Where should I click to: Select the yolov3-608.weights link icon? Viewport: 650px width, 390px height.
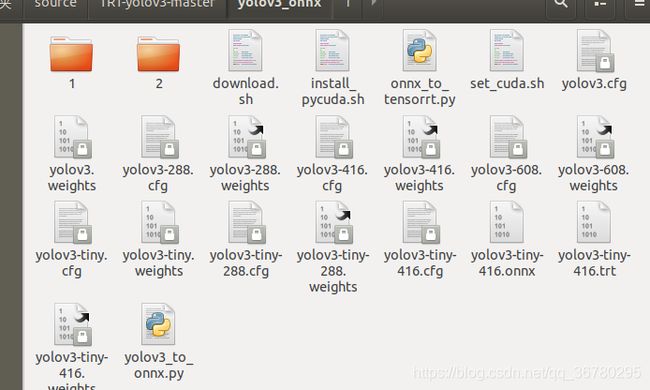595,137
